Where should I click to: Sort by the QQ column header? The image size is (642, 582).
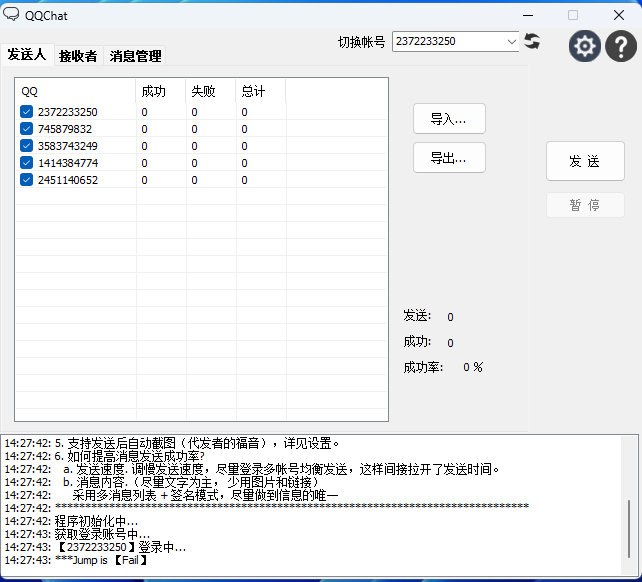75,91
